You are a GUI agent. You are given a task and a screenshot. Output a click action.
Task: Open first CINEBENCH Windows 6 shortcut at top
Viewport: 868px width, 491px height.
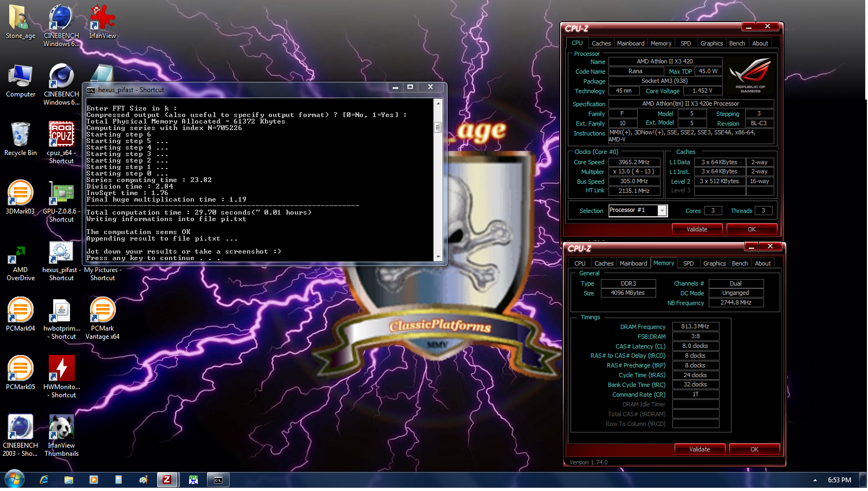61,25
